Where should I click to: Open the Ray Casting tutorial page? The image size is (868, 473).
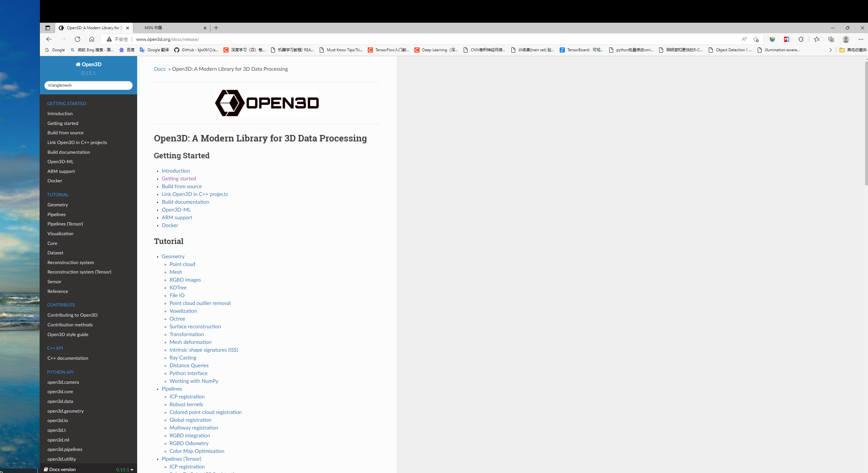click(x=183, y=358)
